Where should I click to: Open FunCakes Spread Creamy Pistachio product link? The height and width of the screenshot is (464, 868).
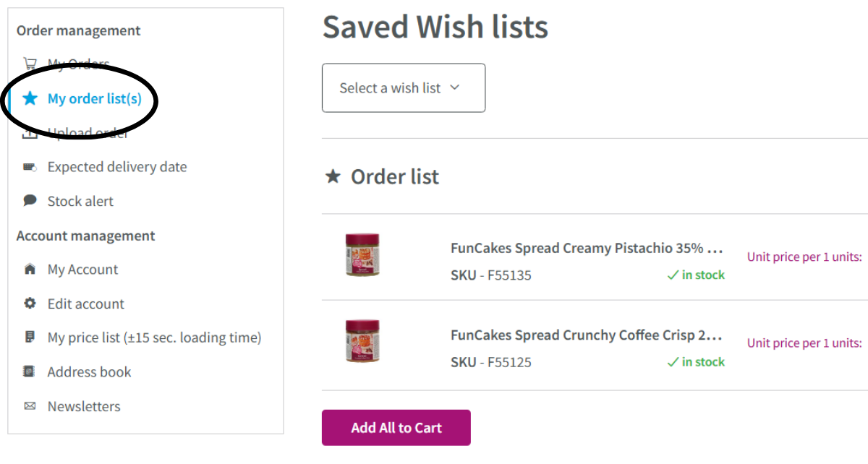[x=587, y=249]
